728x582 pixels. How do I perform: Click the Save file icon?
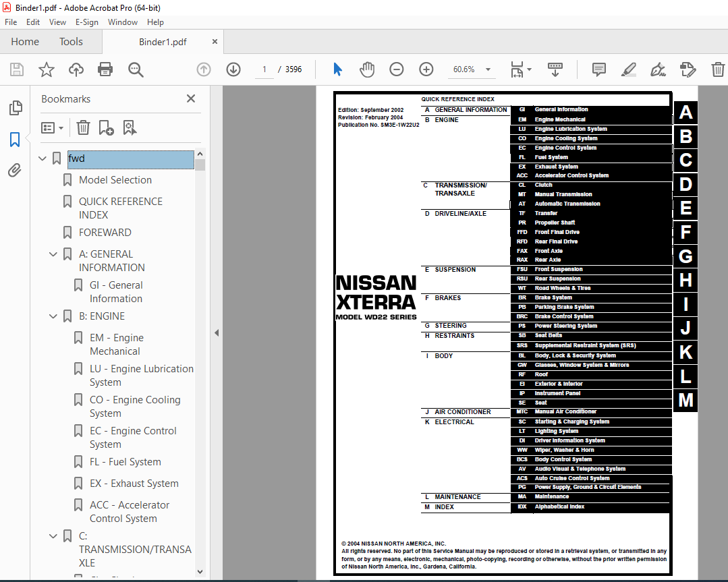[17, 69]
